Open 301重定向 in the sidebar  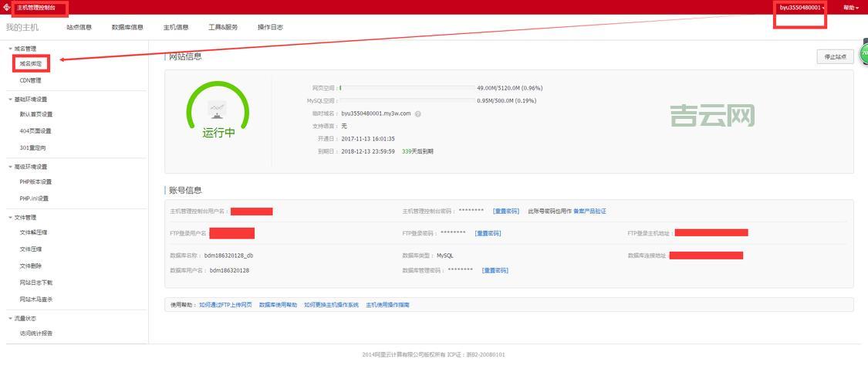pyautogui.click(x=32, y=148)
